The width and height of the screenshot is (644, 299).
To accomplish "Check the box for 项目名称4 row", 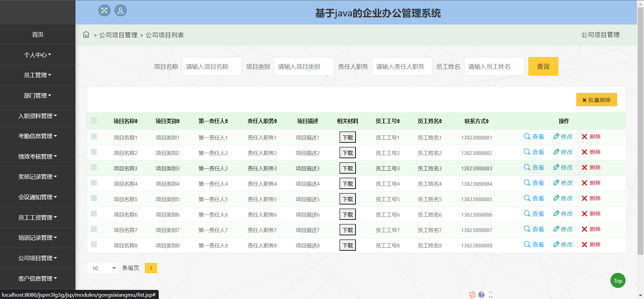I will point(94,183).
